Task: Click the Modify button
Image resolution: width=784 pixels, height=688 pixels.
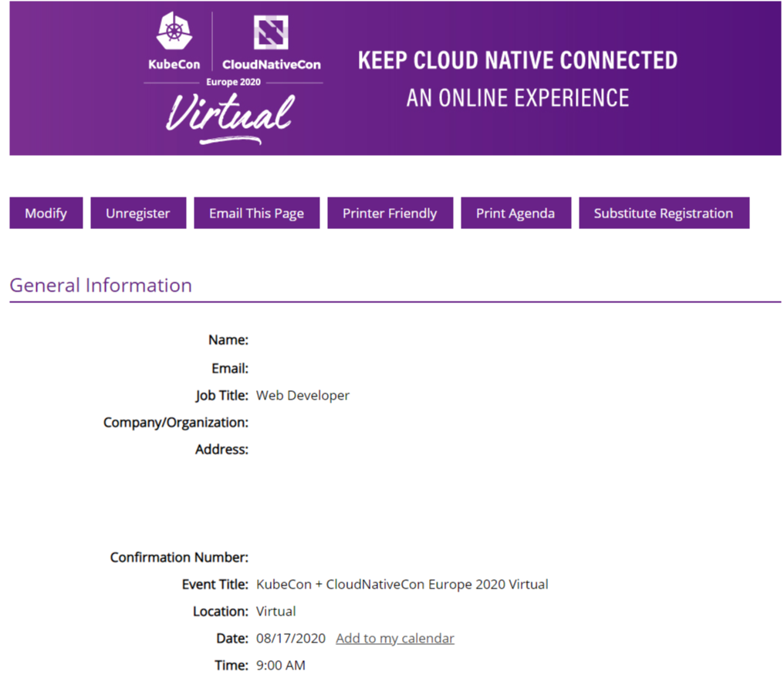Action: (46, 213)
